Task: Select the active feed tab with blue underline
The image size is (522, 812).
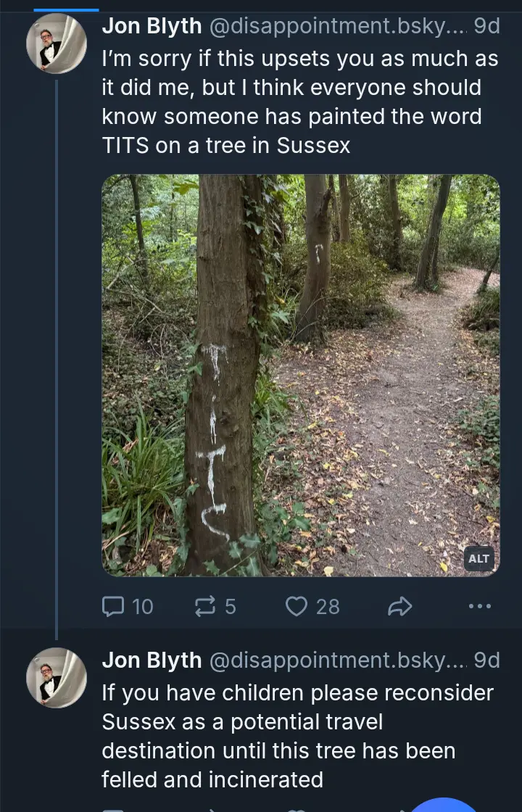Action: 66,7
